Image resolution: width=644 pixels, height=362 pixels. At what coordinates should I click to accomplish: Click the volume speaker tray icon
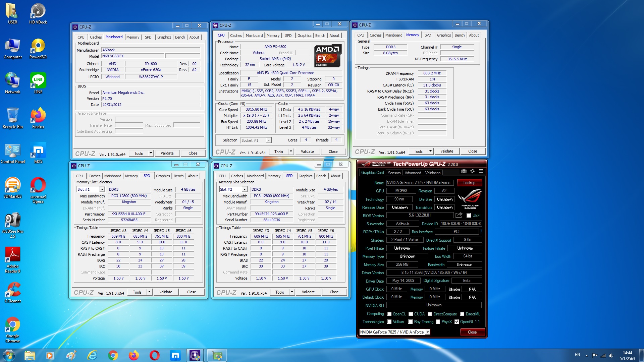[611, 355]
